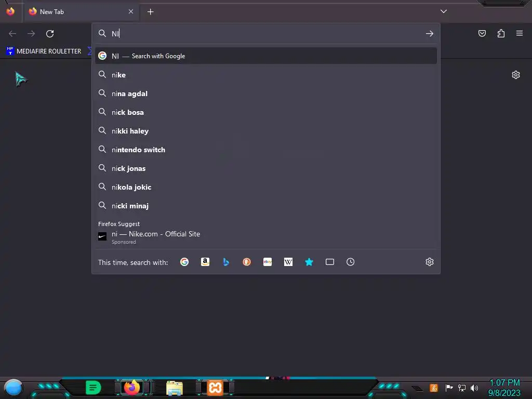This screenshot has width=532, height=399.
Task: Select 'NI — Search with Google' result
Action: click(x=266, y=56)
